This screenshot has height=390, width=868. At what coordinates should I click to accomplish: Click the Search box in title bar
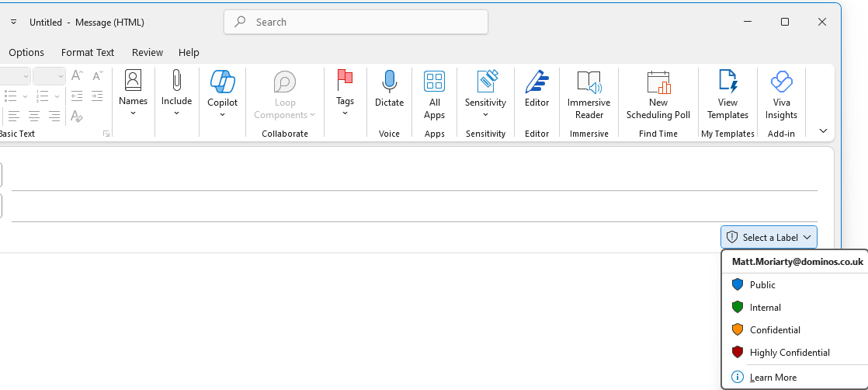click(x=356, y=23)
